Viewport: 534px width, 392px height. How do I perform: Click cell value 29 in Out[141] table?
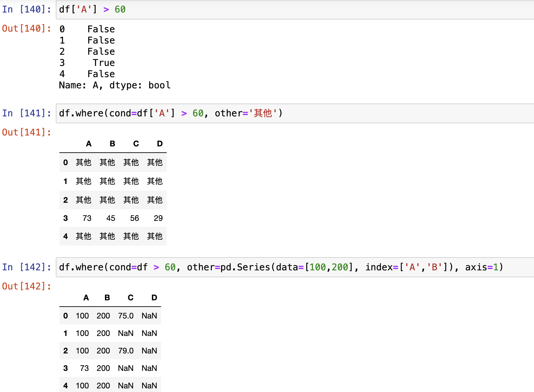coord(158,218)
